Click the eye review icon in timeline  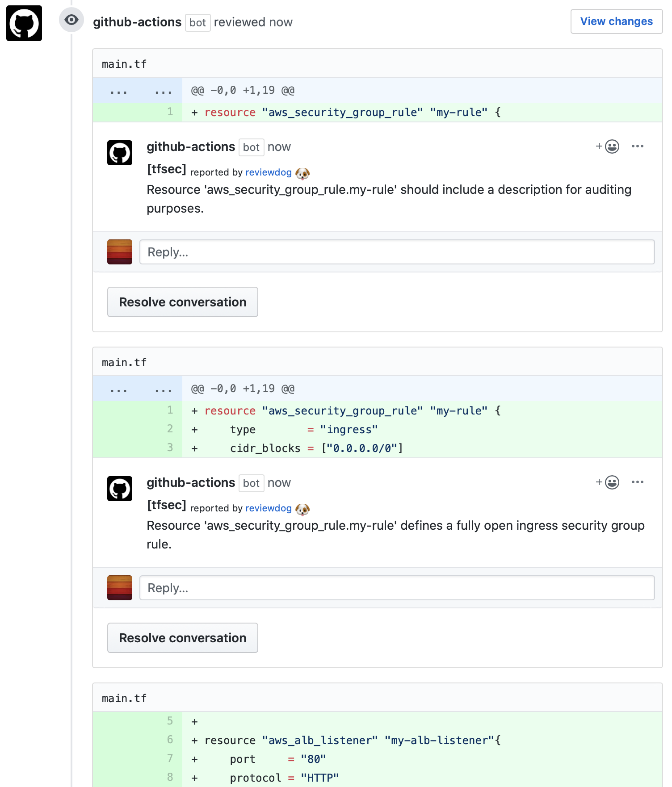coord(71,20)
